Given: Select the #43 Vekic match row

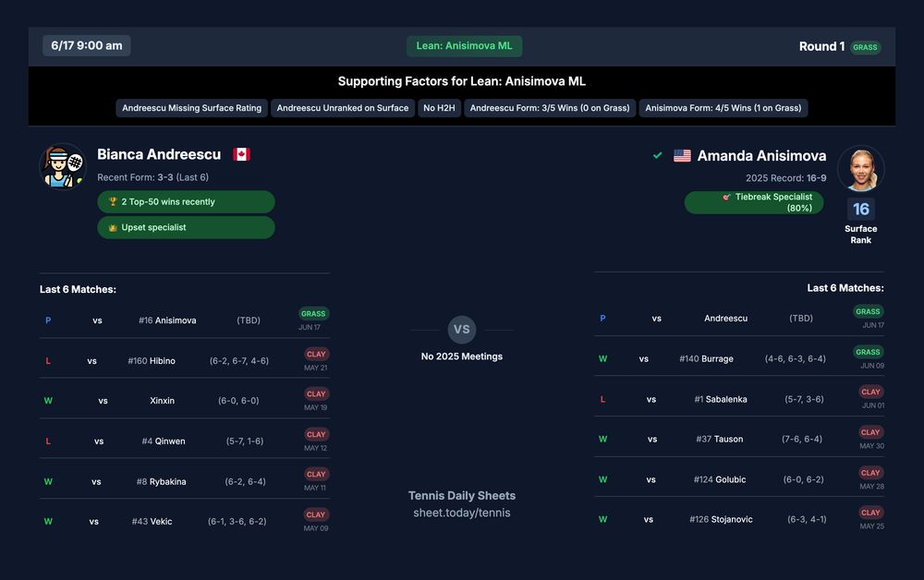Looking at the screenshot, I should click(185, 521).
